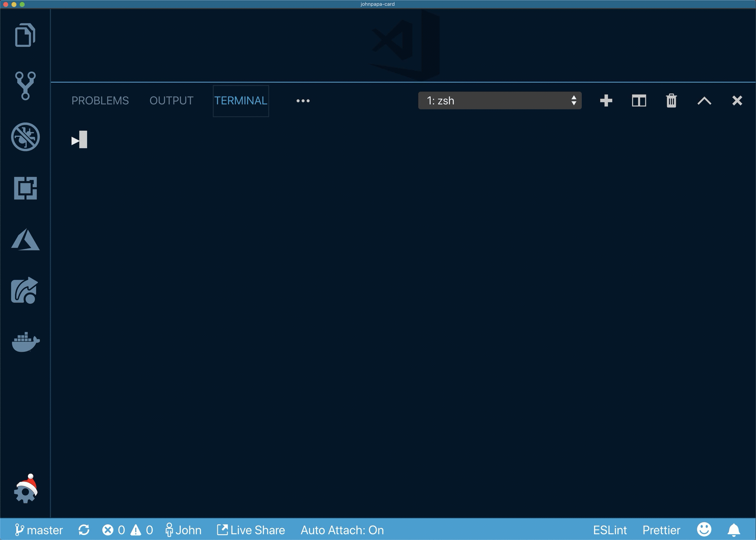The image size is (756, 540).
Task: Click the Debug sidebar icon
Action: pyautogui.click(x=25, y=138)
